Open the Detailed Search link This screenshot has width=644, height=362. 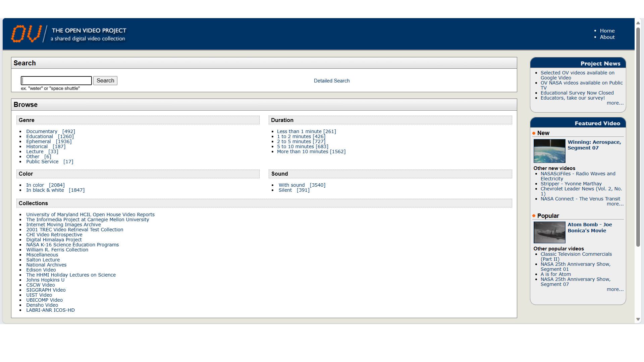(x=331, y=81)
